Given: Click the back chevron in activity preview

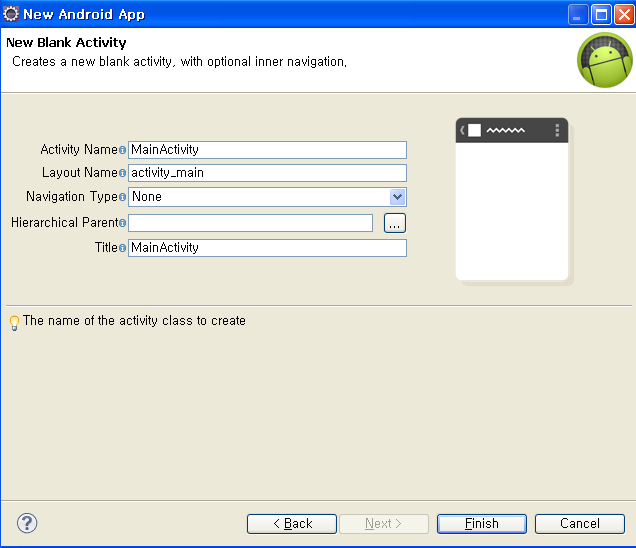Looking at the screenshot, I should point(462,130).
